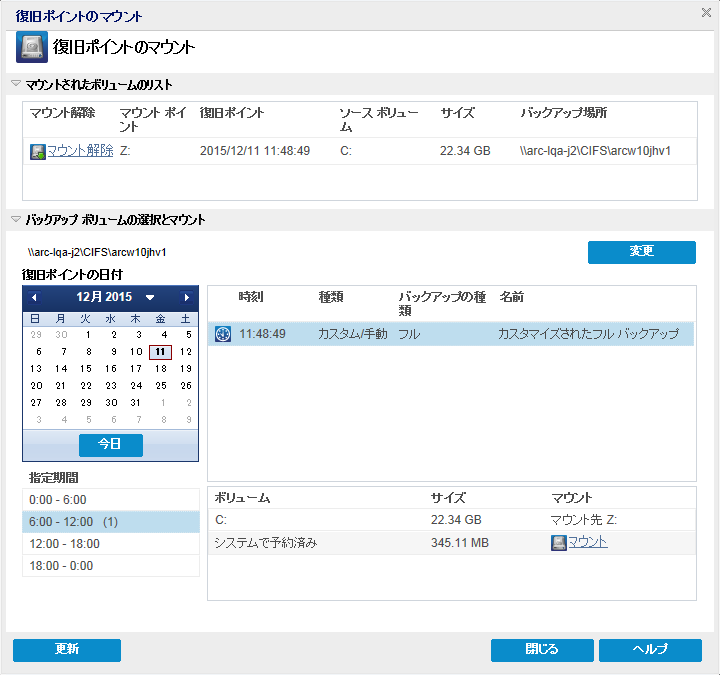
Task: Select December 31 in the calendar
Action: 135,403
